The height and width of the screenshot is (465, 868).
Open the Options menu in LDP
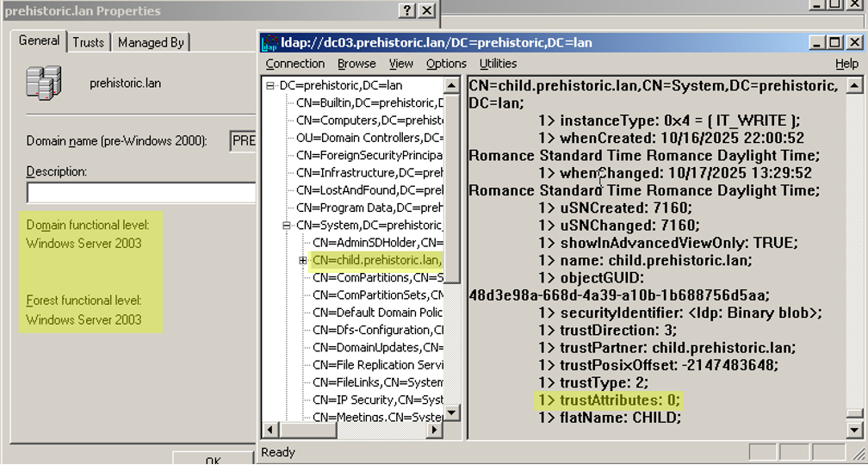point(446,64)
